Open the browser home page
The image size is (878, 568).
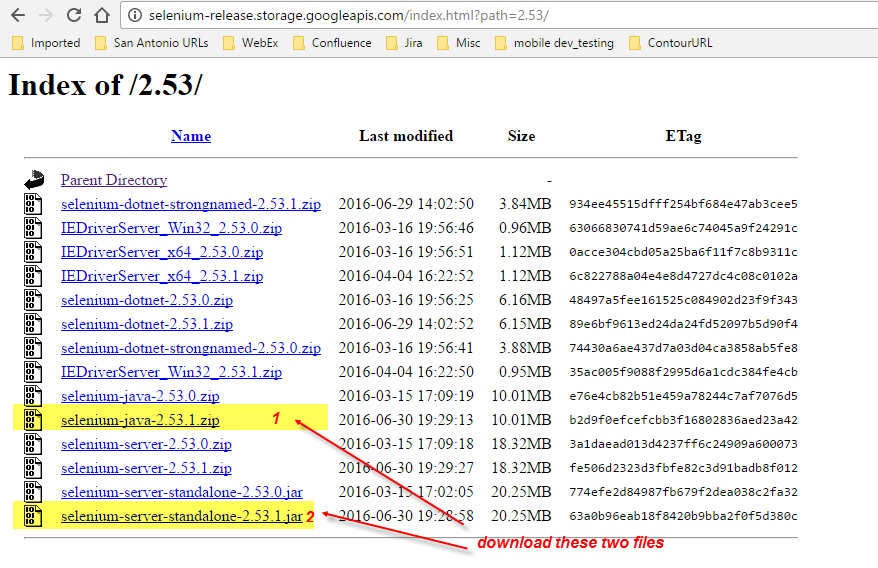(x=102, y=15)
